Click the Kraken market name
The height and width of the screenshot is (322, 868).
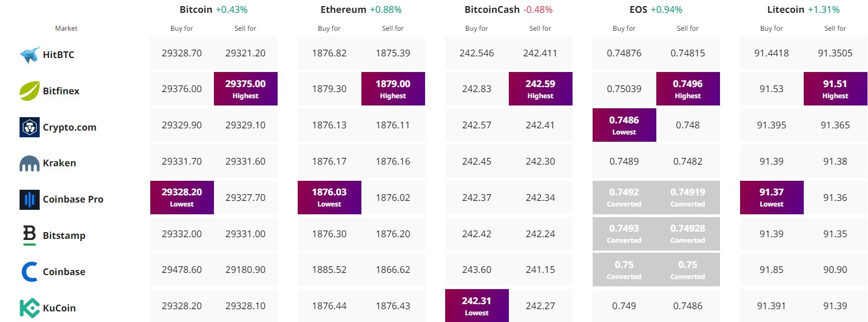59,164
